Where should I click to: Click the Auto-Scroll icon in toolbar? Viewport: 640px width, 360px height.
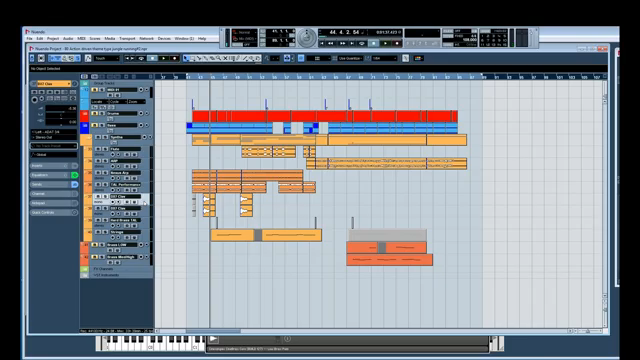287,58
